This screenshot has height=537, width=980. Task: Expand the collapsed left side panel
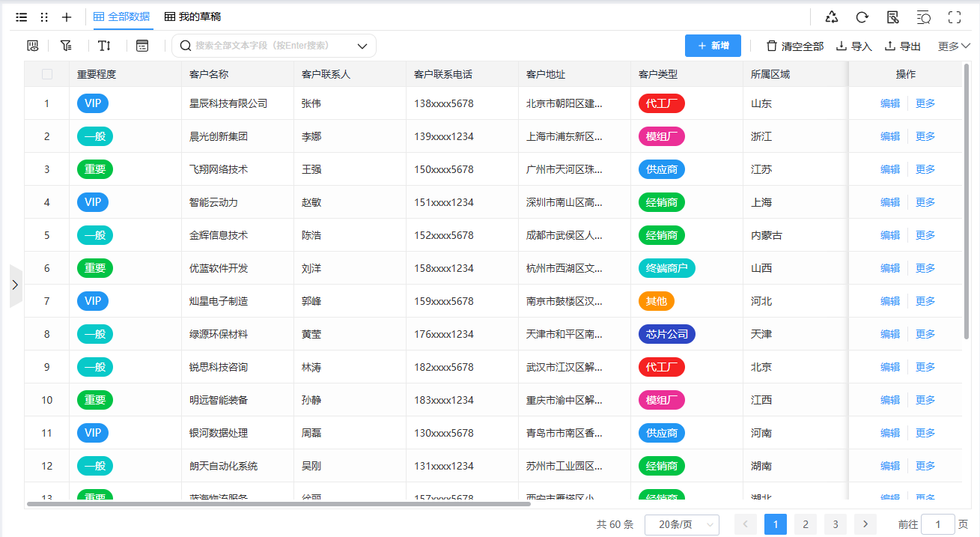(x=16, y=285)
